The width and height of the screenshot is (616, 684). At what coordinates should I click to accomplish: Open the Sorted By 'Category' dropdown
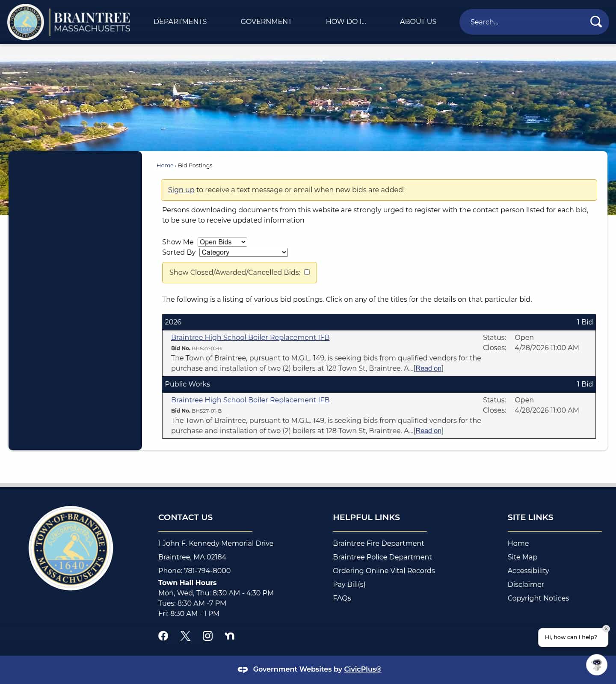[243, 252]
